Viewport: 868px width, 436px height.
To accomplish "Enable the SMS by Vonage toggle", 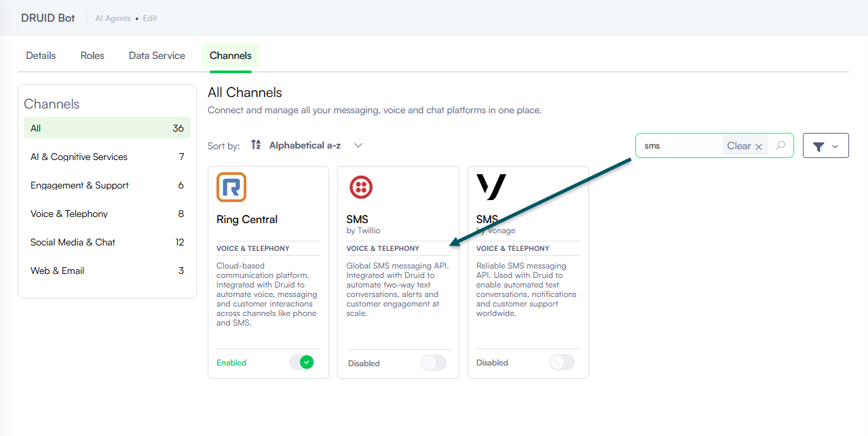I will [x=562, y=362].
